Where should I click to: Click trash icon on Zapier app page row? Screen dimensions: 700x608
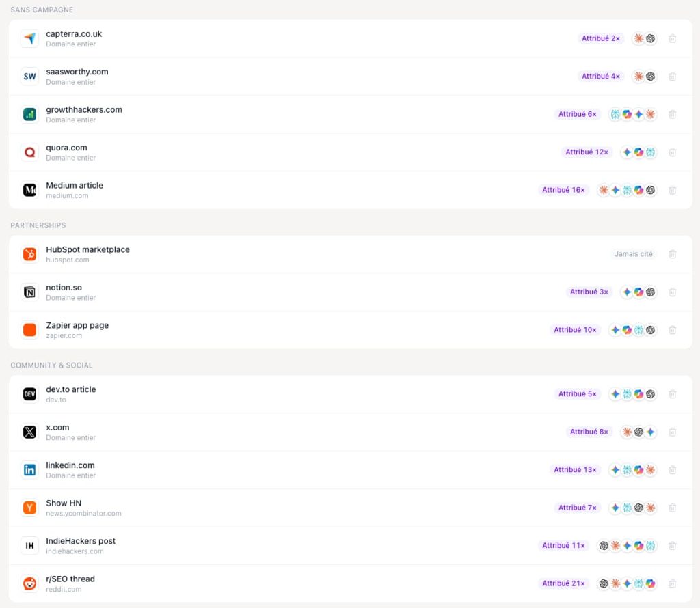673,330
